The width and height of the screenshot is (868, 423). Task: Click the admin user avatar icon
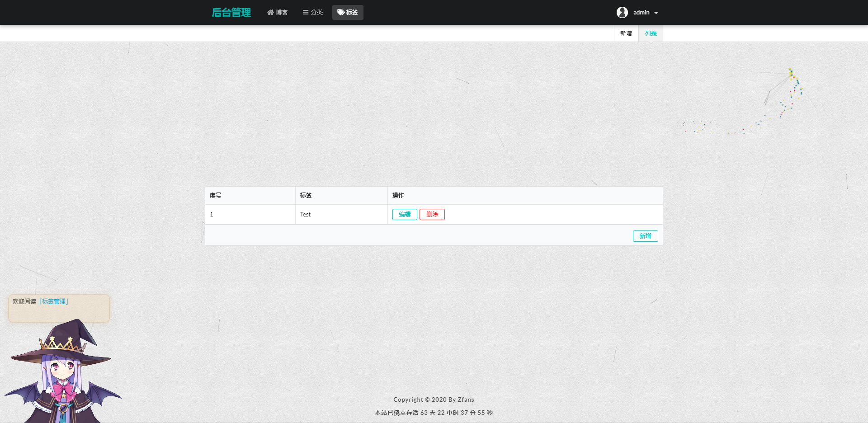(x=622, y=13)
